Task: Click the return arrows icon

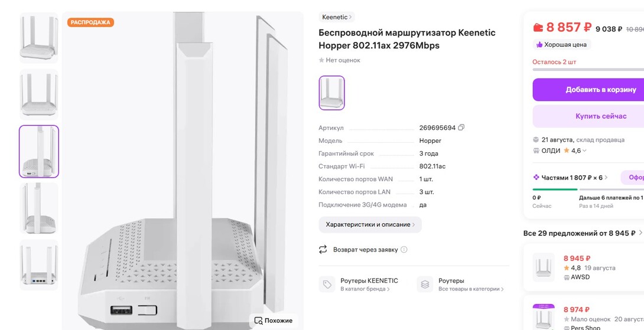Action: tap(323, 250)
